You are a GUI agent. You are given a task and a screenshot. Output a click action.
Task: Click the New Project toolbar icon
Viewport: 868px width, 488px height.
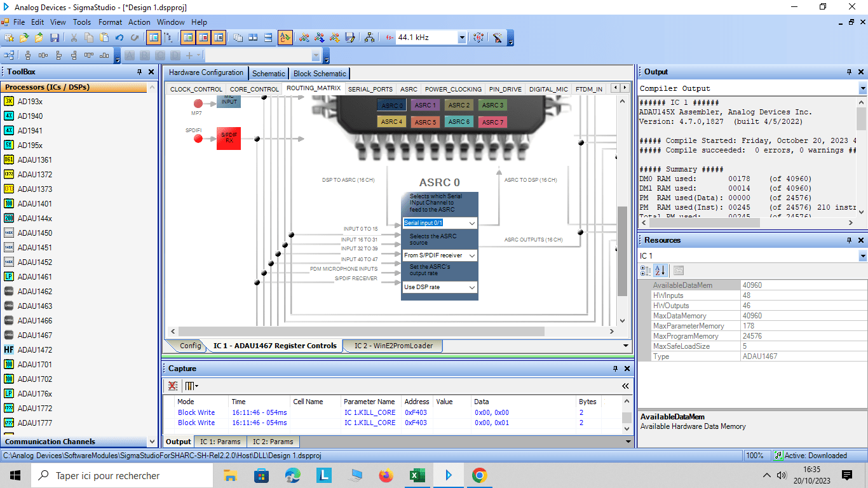pos(9,37)
